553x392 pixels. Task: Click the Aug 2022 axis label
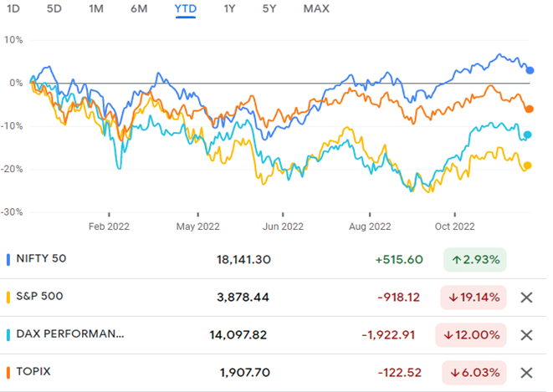370,227
